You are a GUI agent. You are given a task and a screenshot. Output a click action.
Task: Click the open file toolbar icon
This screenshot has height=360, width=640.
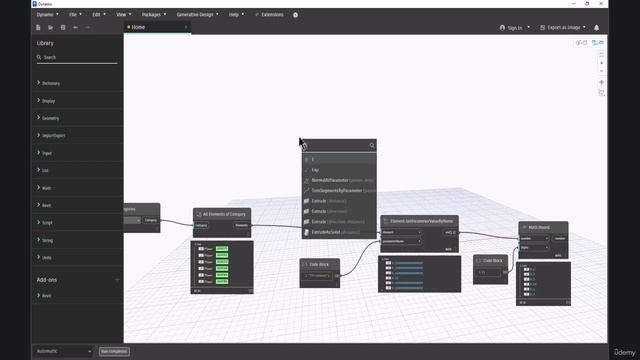click(50, 27)
